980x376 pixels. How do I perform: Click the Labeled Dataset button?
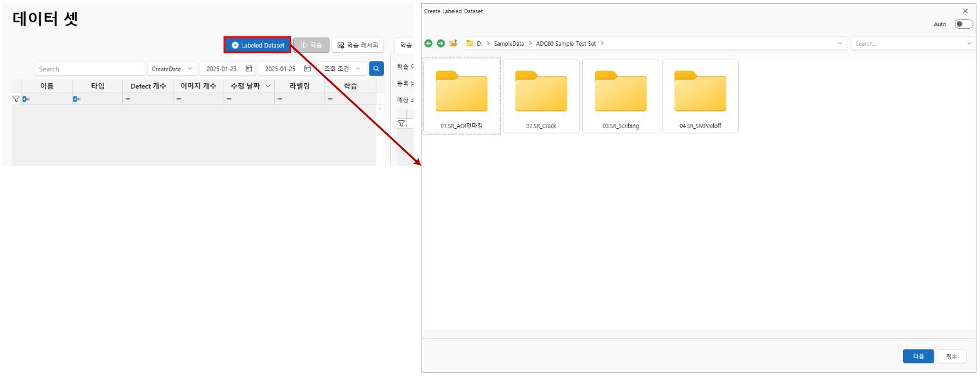[x=257, y=45]
